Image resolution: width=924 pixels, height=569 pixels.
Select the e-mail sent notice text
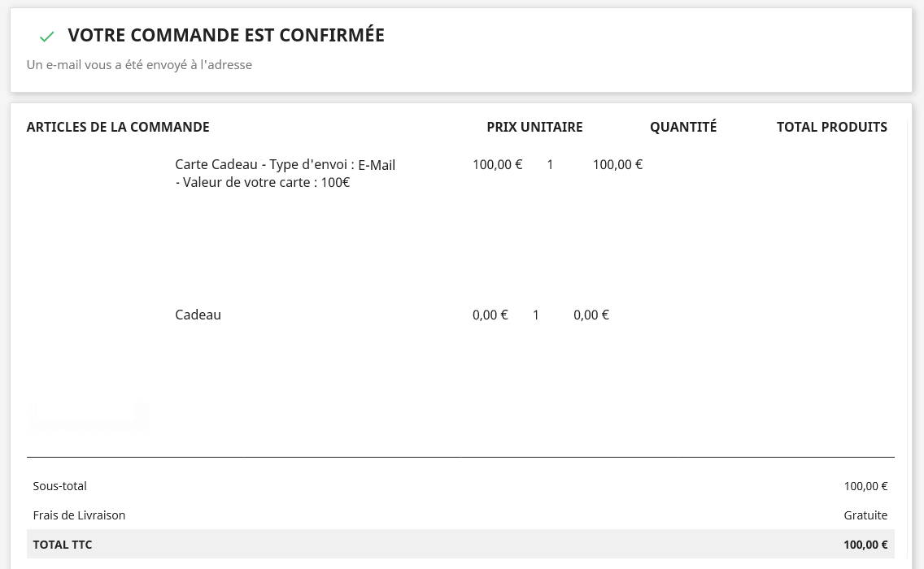(139, 65)
